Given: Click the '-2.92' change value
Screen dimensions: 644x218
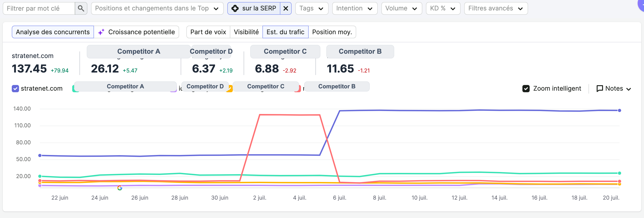Looking at the screenshot, I should click(x=289, y=70).
